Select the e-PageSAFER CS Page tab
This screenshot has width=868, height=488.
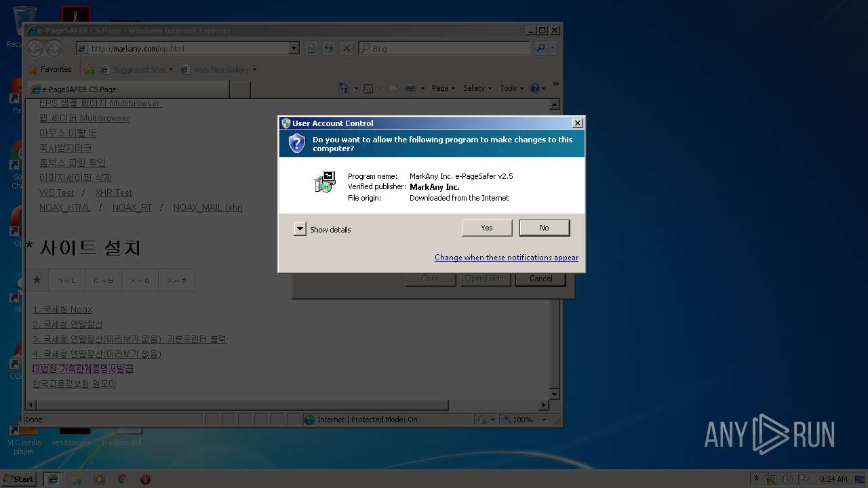pyautogui.click(x=127, y=89)
